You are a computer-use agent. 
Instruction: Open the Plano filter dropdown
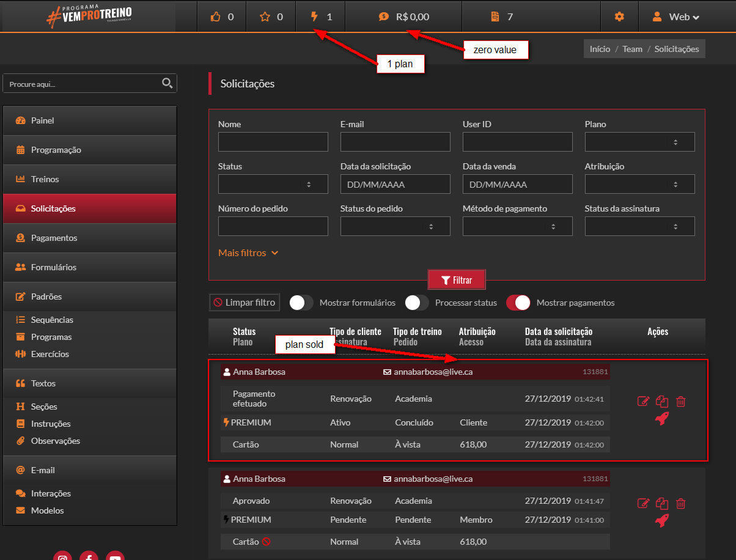pos(639,142)
